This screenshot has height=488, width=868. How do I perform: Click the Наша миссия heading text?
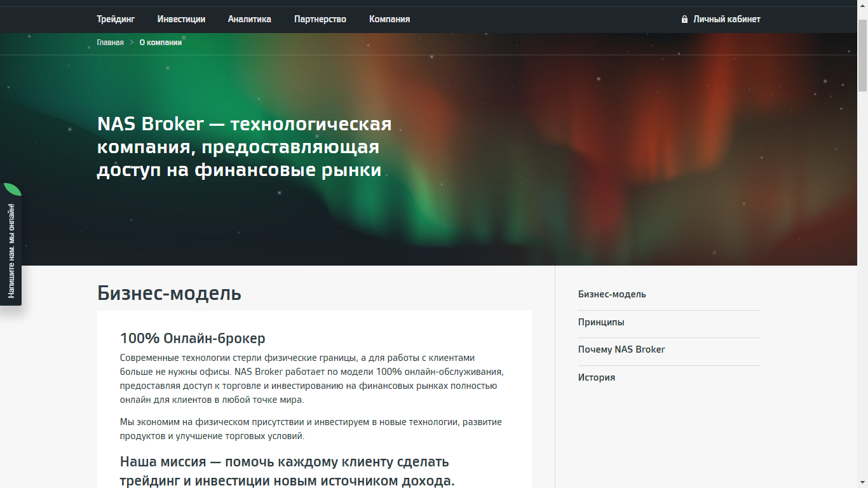tap(287, 471)
